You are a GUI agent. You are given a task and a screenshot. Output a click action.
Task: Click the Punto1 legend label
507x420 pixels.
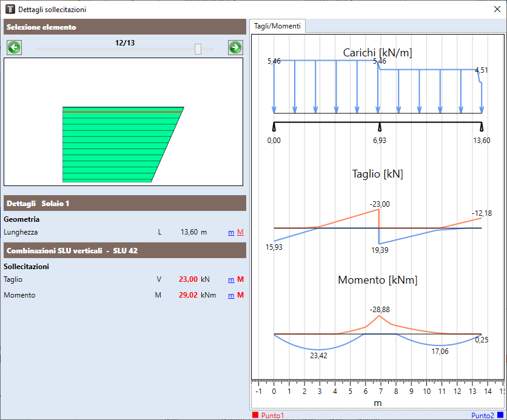pos(272,416)
